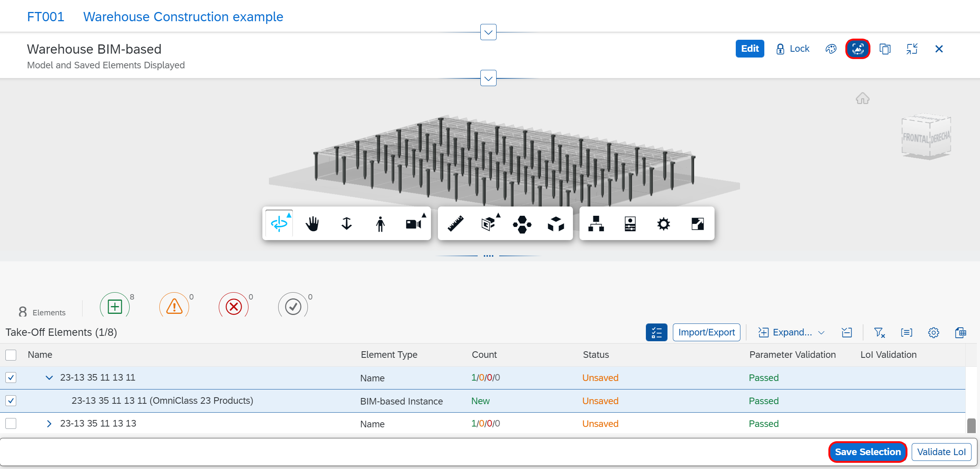Expand the top page header chevron
The height and width of the screenshot is (469, 980).
tap(488, 32)
